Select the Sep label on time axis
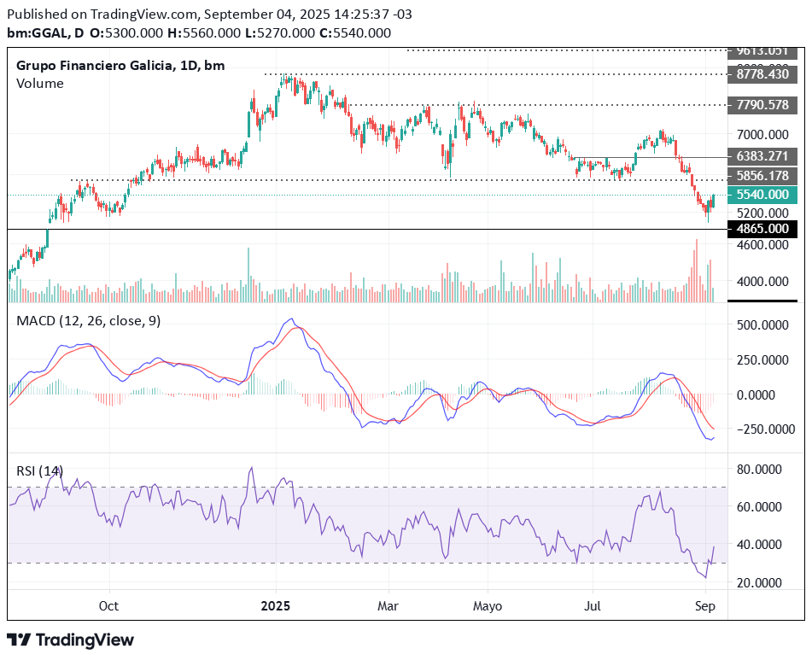The image size is (812, 660). pyautogui.click(x=705, y=606)
